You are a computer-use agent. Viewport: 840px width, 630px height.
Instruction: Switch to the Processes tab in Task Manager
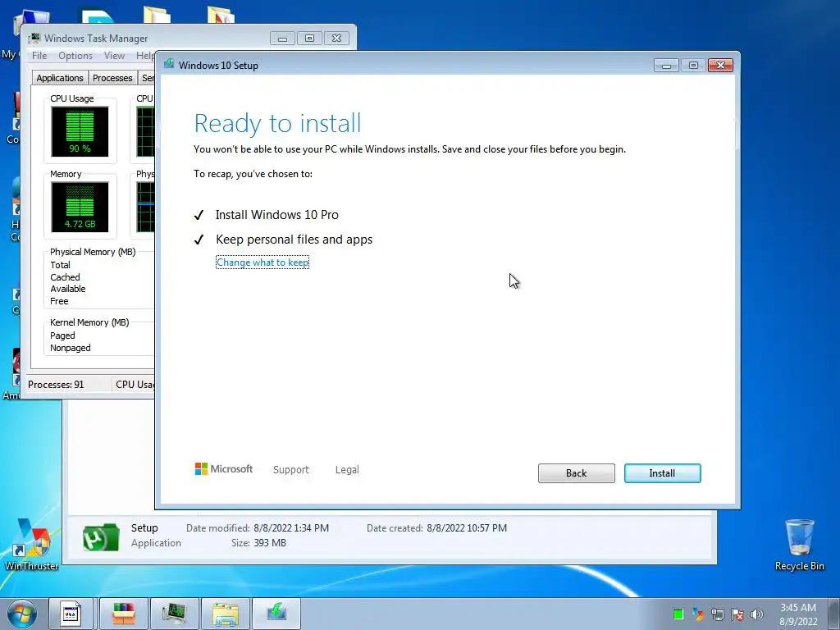click(112, 78)
